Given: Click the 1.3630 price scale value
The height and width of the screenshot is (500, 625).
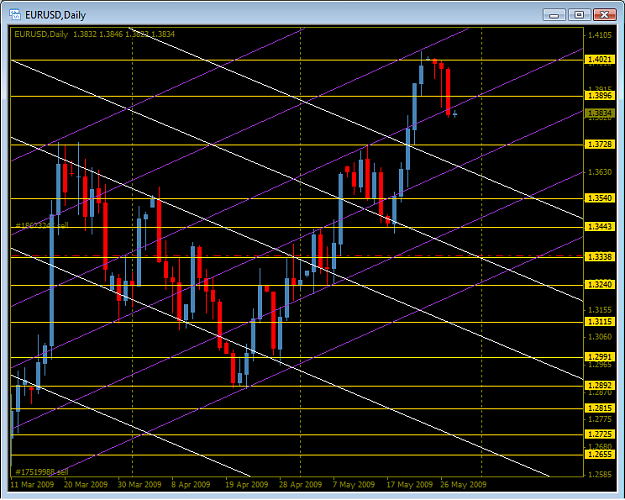Looking at the screenshot, I should (x=599, y=172).
